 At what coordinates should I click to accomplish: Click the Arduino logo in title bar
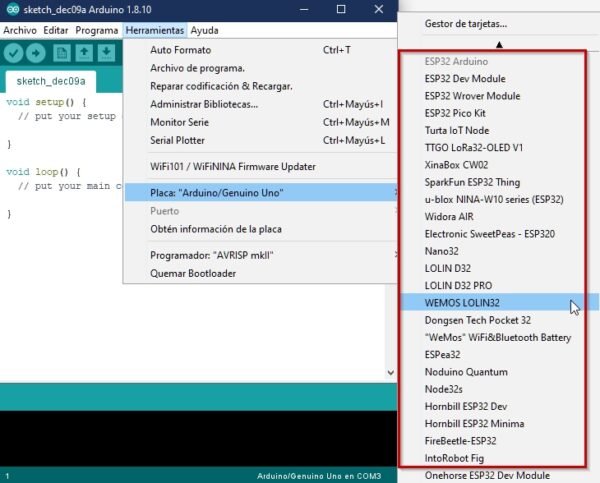coord(13,9)
